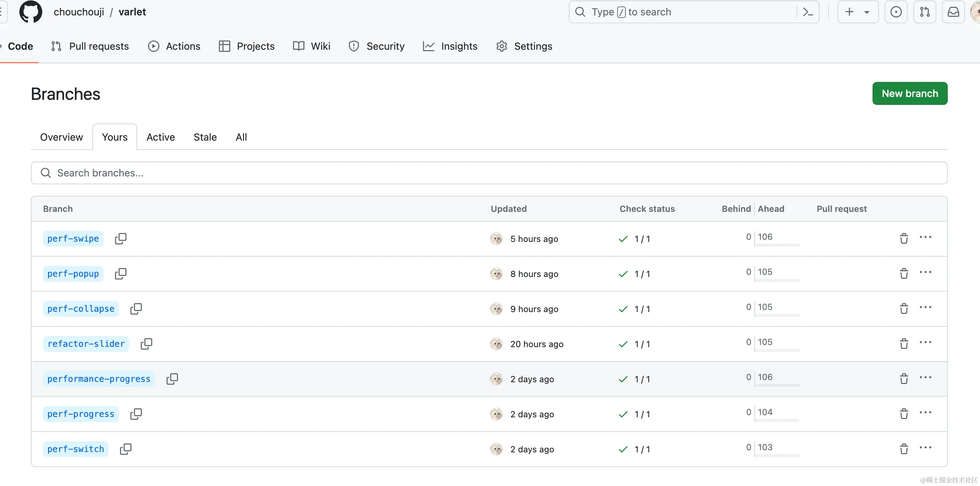Open the repository Settings tab
The width and height of the screenshot is (980, 486).
pos(524,47)
